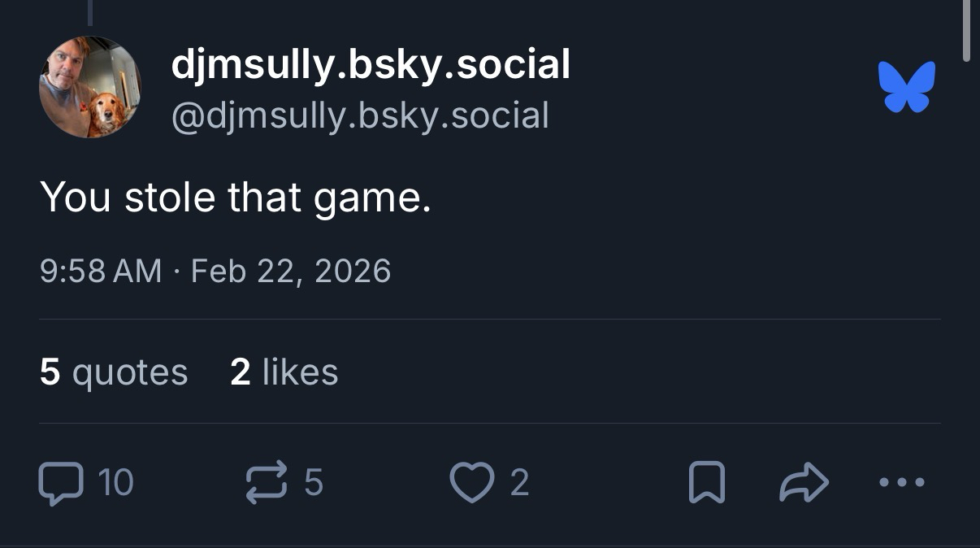Bookmark this post
The height and width of the screenshot is (548, 980).
pos(706,482)
